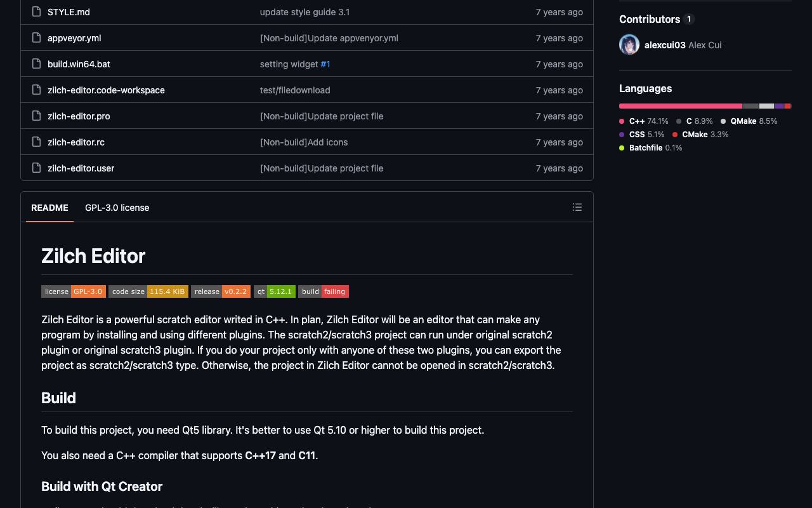
Task: Open issue #1 link in build.win64.bat row
Action: [325, 64]
